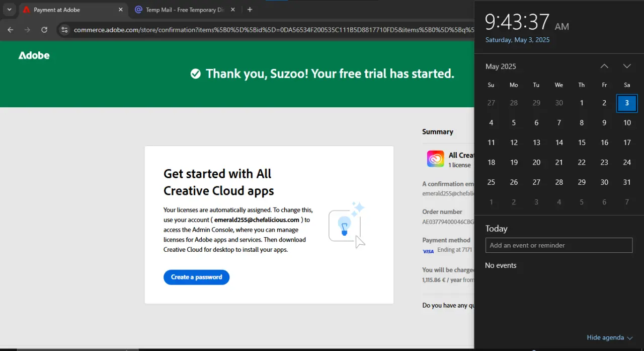
Task: Select May 31 in the calendar
Action: tap(627, 182)
